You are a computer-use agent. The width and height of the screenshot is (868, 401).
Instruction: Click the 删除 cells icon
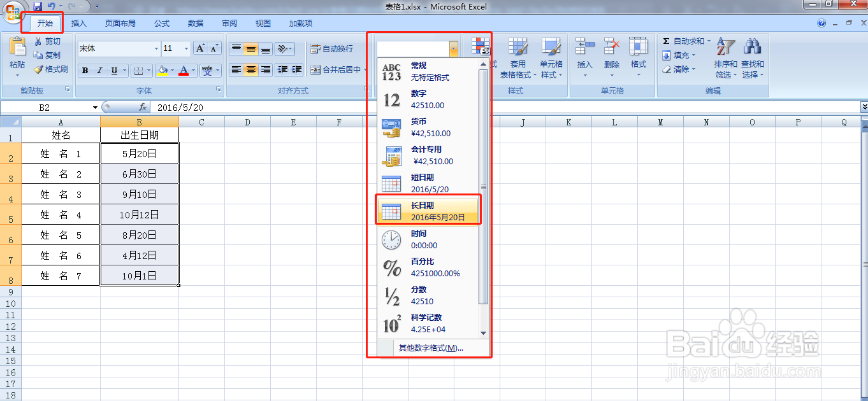[x=612, y=46]
